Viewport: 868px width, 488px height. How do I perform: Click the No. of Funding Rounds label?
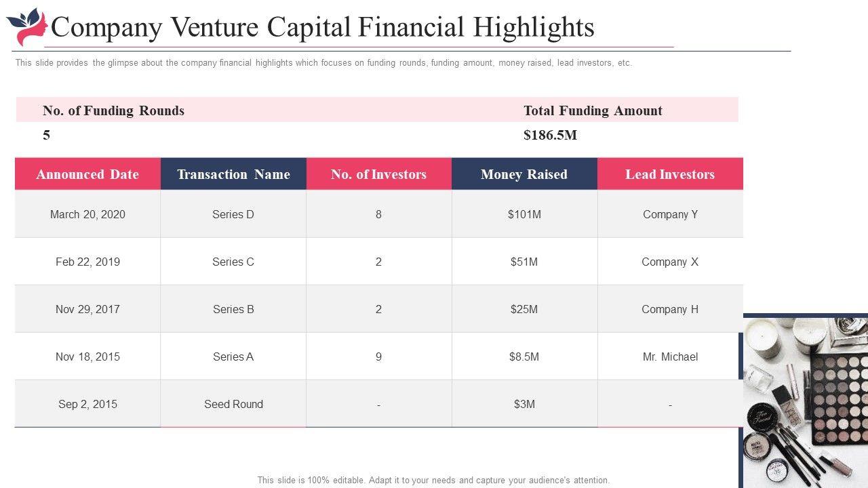(x=113, y=110)
